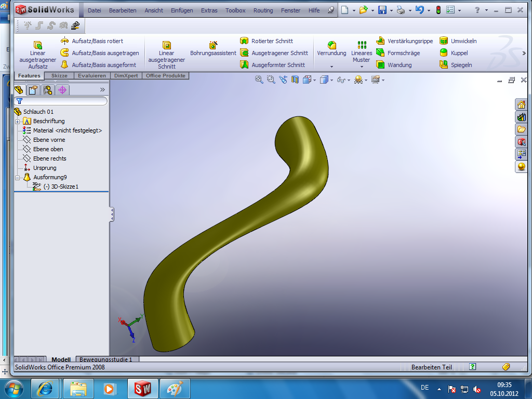Viewport: 532px width, 399px height.
Task: Open PropertyManager tab icon
Action: (x=33, y=90)
